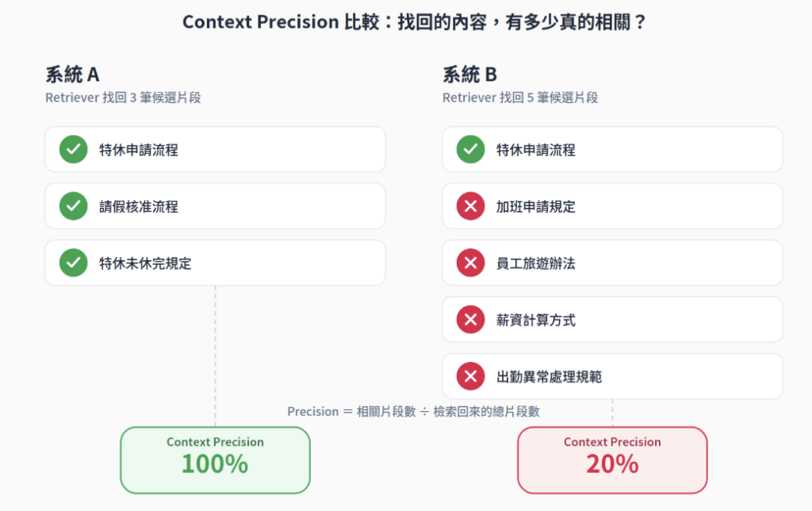Click green check icon beside System B 特休申請流程
This screenshot has width=812, height=511.
471,149
